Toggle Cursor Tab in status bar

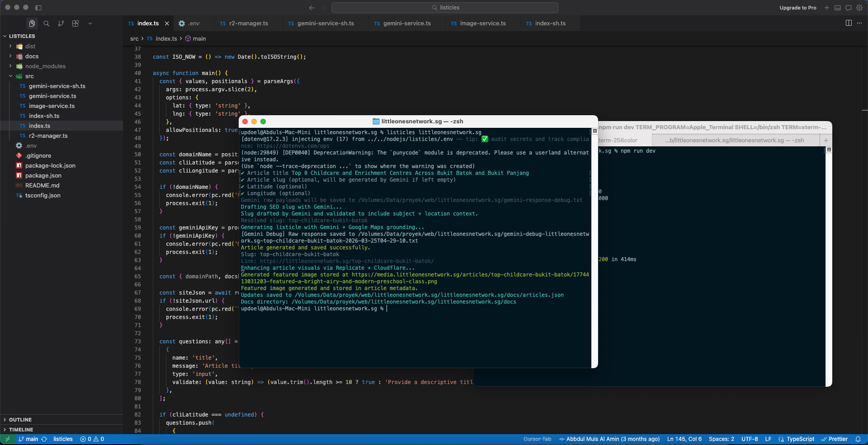537,439
